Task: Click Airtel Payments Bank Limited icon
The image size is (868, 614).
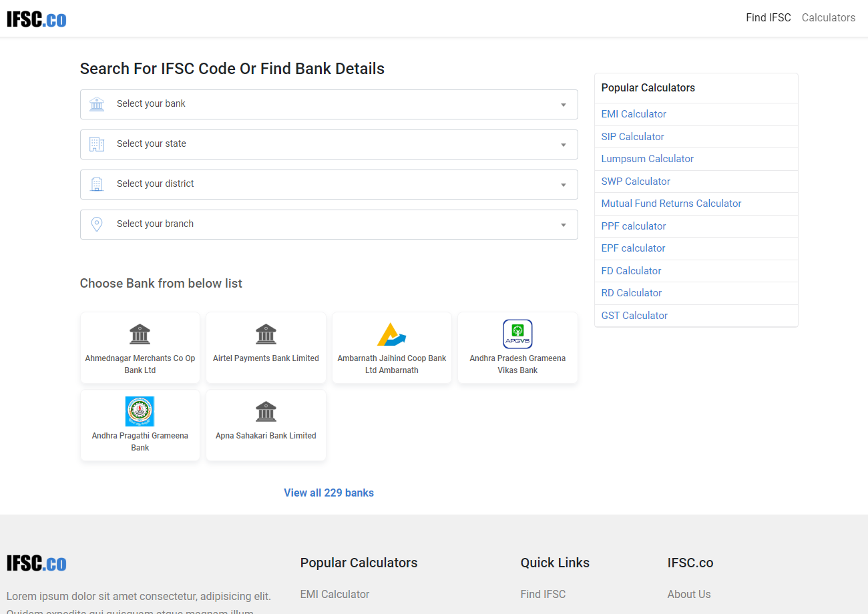Action: coord(266,334)
